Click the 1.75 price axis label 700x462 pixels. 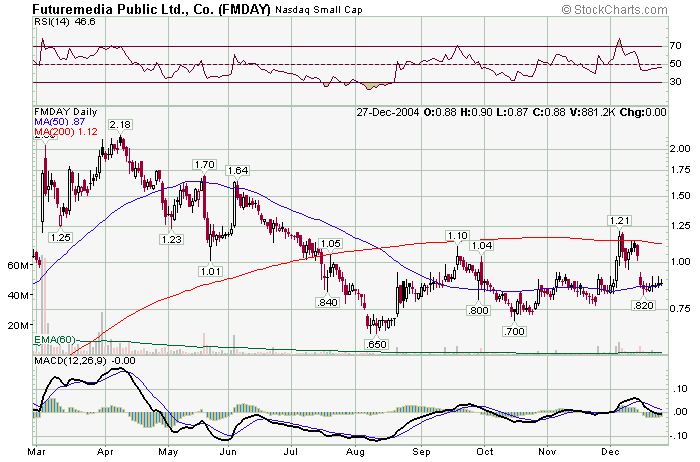click(680, 170)
